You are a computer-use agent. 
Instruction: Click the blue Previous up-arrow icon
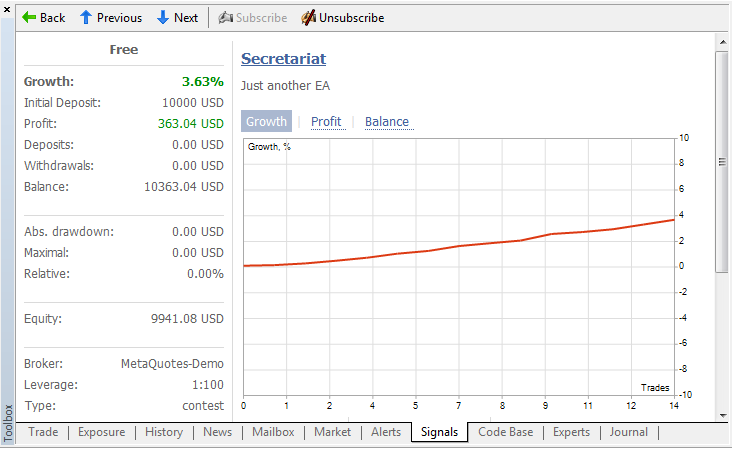[85, 18]
